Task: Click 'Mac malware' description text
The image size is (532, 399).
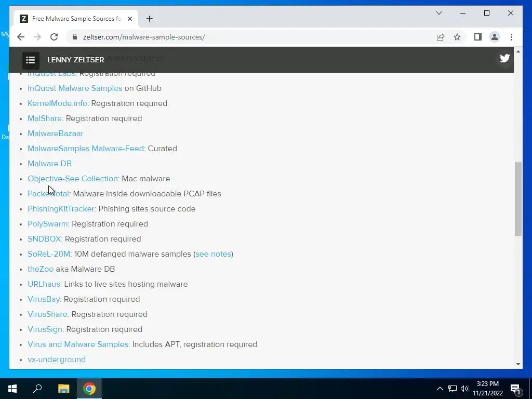Action: [x=146, y=179]
